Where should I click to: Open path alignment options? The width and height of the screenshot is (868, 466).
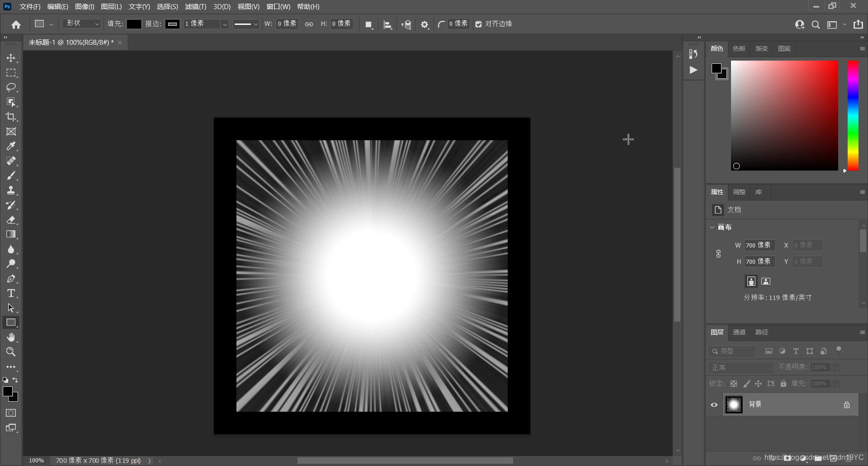[387, 24]
